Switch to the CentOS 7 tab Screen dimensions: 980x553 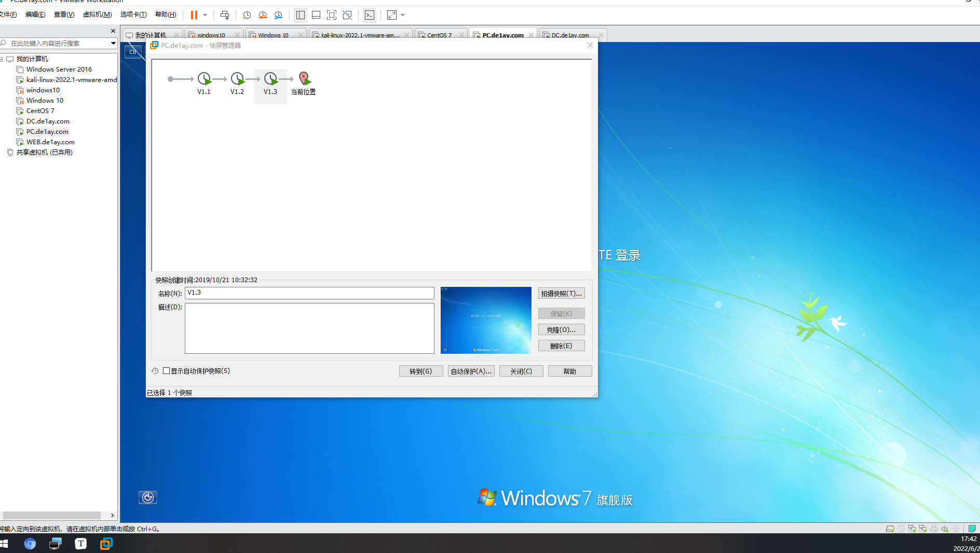click(x=439, y=35)
